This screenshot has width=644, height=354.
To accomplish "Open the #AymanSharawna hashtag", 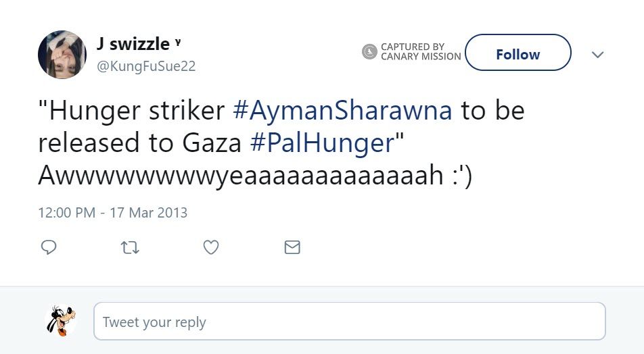I will tap(342, 111).
